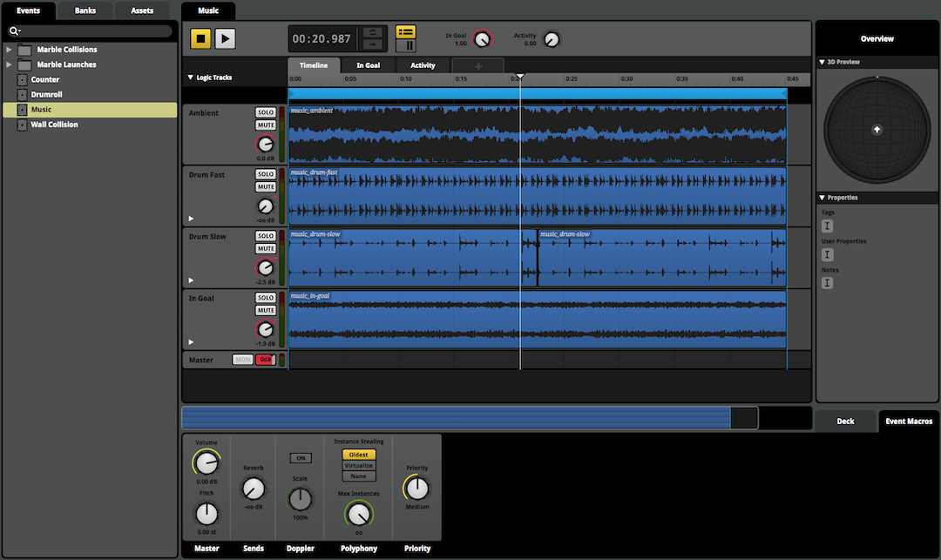Click the follow-cursor arrow icon beside timecode
The height and width of the screenshot is (560, 941).
coord(373,45)
